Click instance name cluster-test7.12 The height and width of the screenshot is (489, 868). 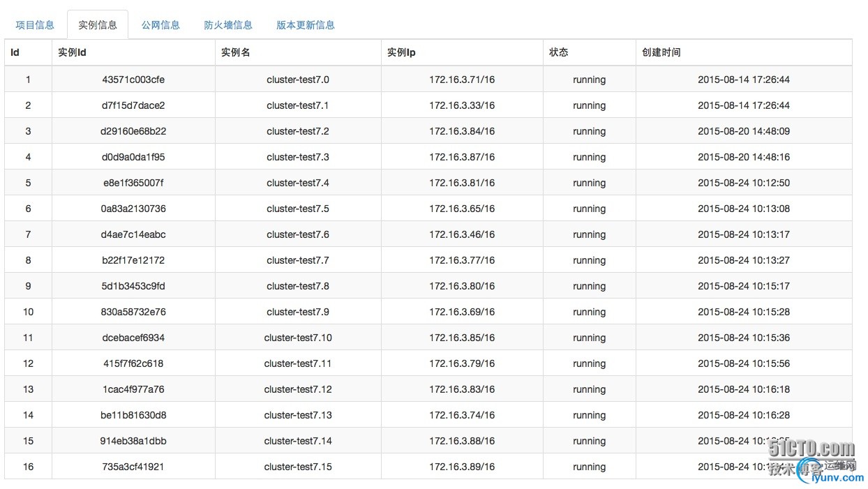coord(298,389)
